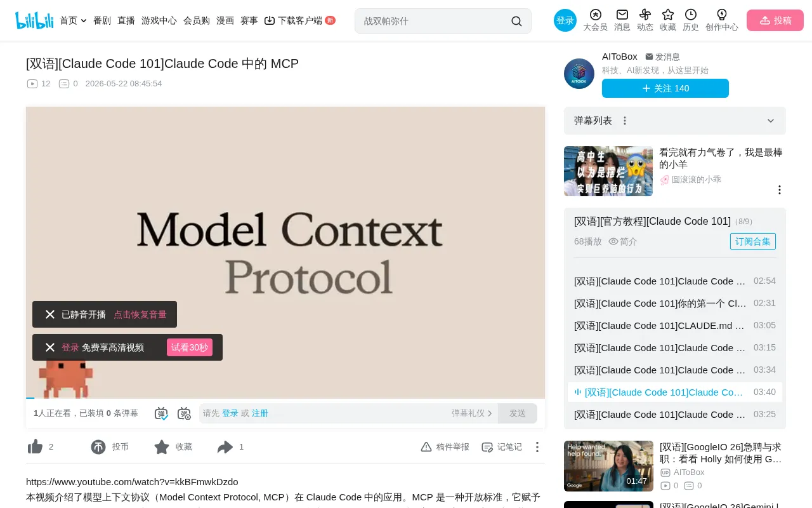Open 弹幕列表 three-dot menu
The image size is (812, 508).
pos(625,121)
